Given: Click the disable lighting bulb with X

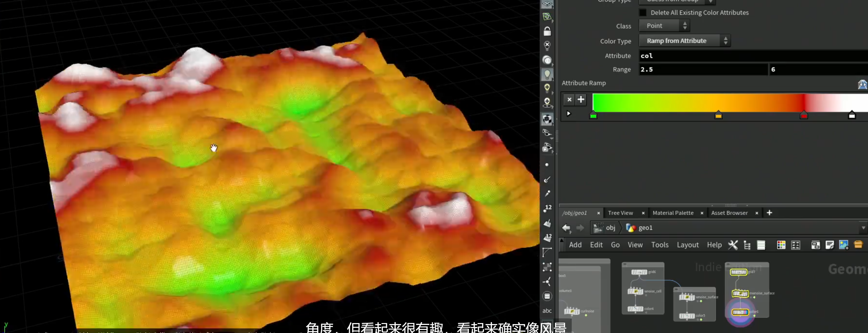Looking at the screenshot, I should (547, 45).
